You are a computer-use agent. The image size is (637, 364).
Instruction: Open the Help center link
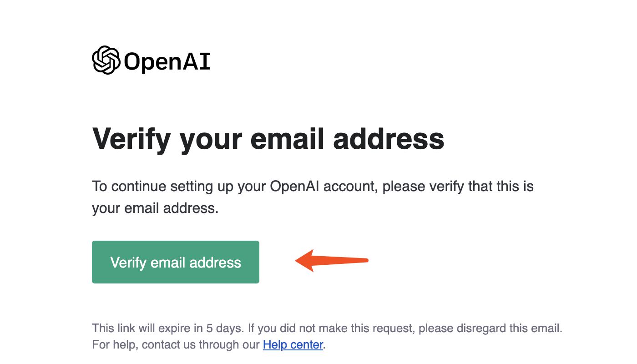point(293,344)
